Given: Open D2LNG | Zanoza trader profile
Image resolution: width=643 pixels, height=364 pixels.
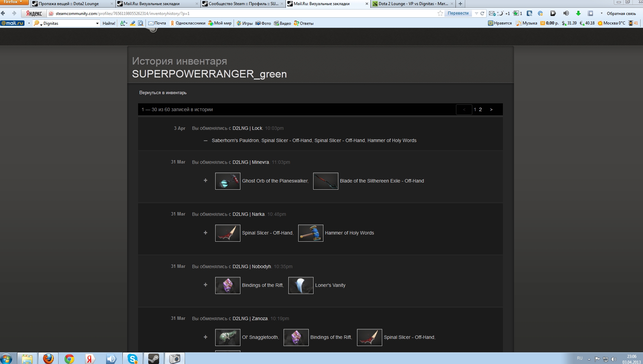Looking at the screenshot, I should click(250, 318).
